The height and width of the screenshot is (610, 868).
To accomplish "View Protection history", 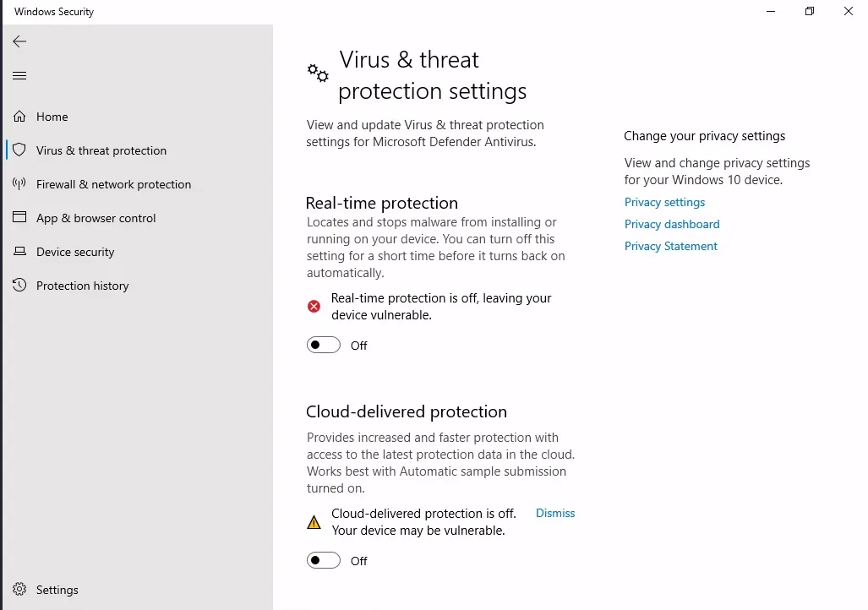I will [x=82, y=286].
